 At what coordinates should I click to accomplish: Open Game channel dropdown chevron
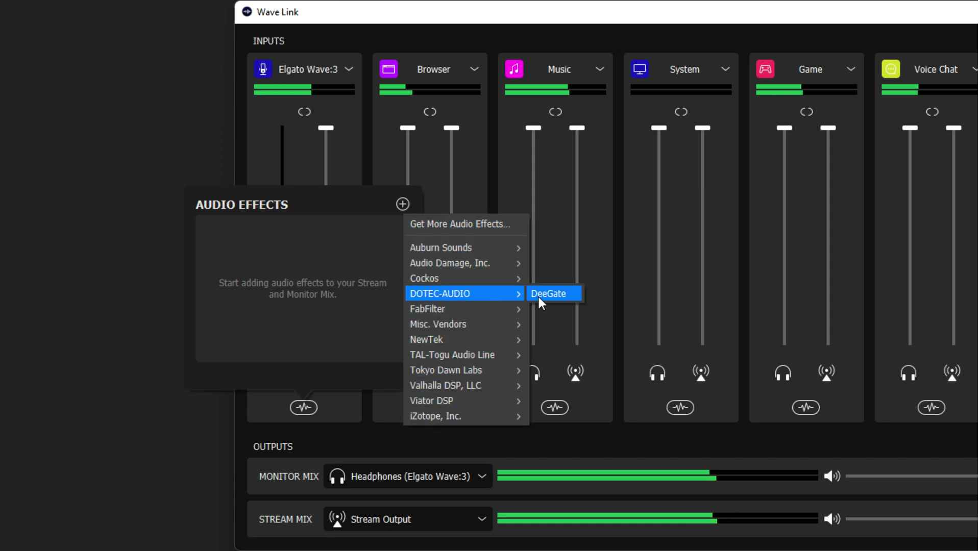pyautogui.click(x=851, y=69)
